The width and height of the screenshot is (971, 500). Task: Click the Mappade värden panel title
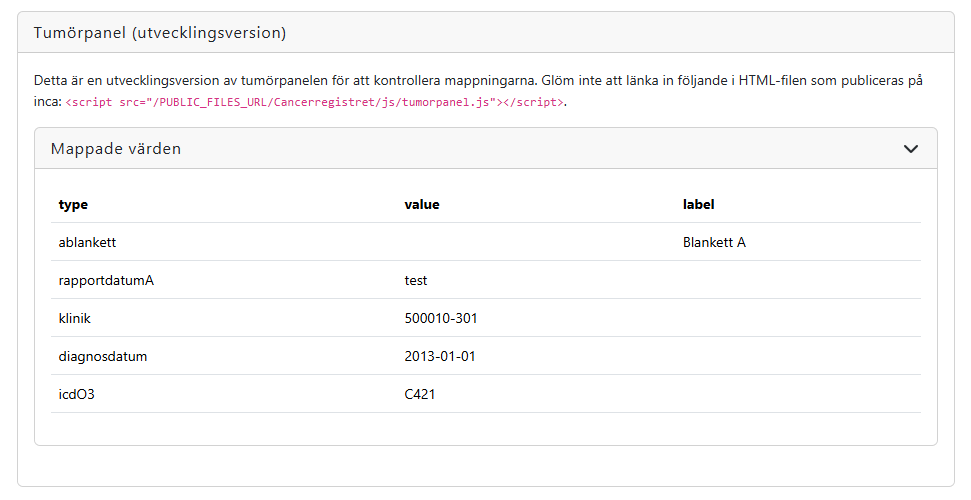click(116, 149)
